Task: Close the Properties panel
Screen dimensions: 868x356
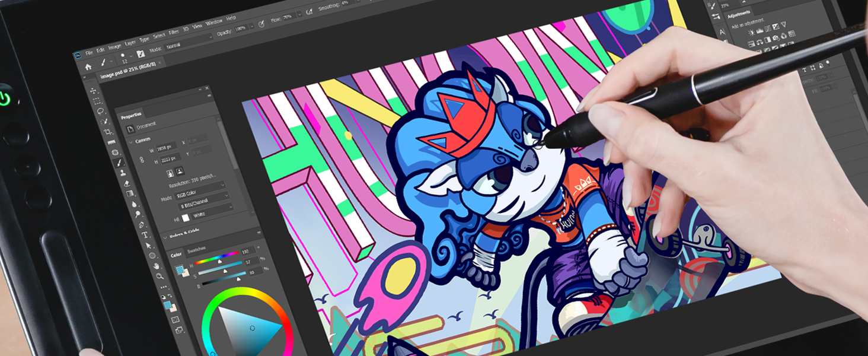Action: click(x=208, y=88)
